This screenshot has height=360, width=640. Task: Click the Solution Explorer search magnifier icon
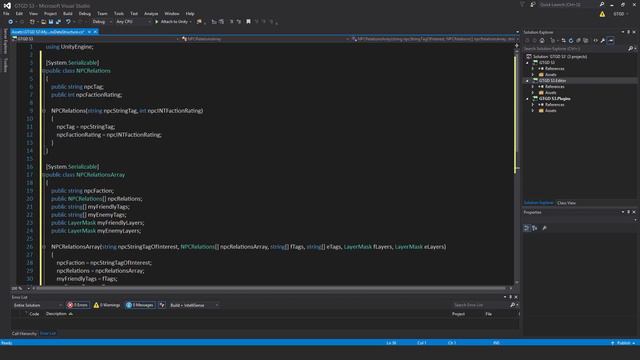point(631,49)
